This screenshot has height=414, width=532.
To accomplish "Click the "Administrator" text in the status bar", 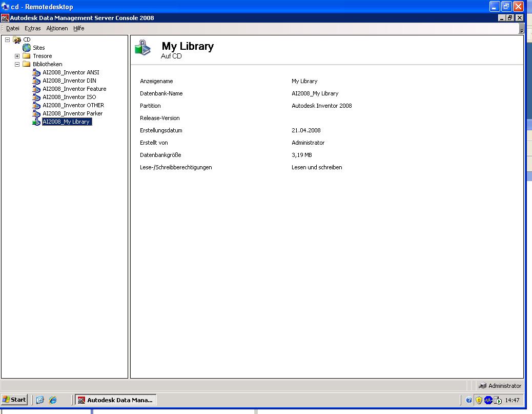I will click(x=505, y=386).
